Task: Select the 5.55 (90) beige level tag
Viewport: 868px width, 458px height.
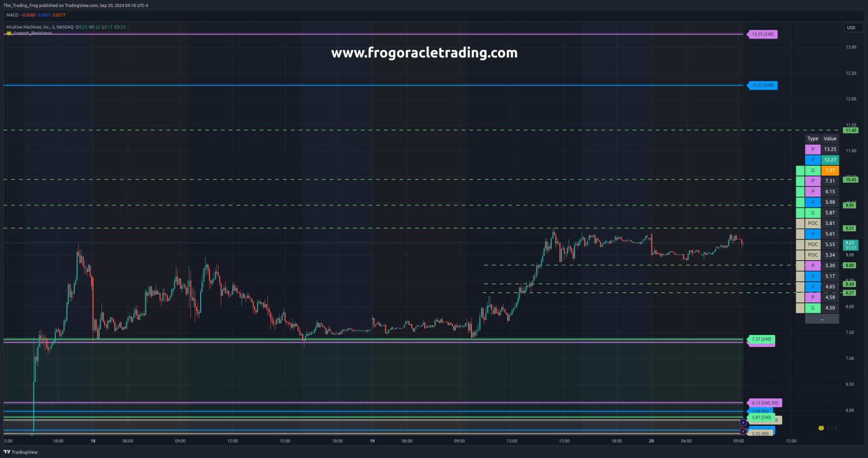Action: [x=761, y=434]
